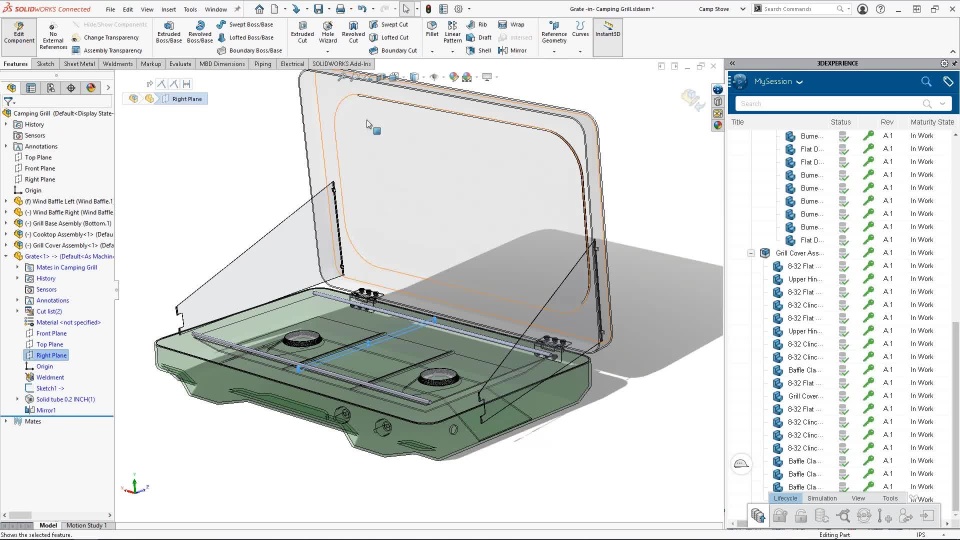The height and width of the screenshot is (540, 960).
Task: Open the Curves tool
Action: [580, 29]
